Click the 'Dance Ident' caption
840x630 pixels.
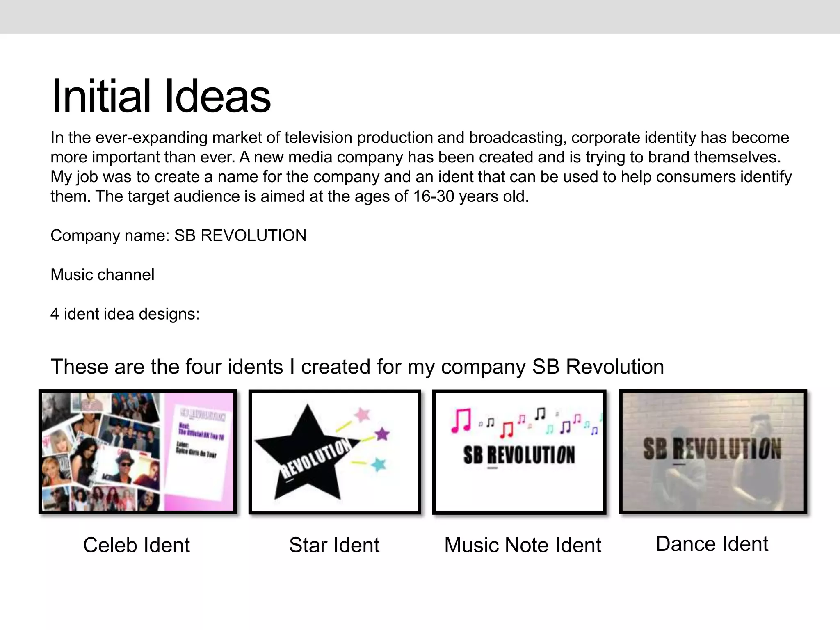tap(712, 544)
